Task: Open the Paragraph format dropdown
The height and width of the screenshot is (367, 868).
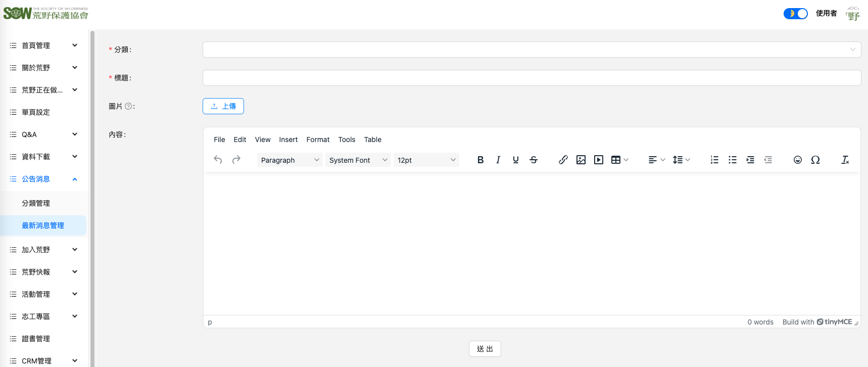Action: [x=290, y=160]
